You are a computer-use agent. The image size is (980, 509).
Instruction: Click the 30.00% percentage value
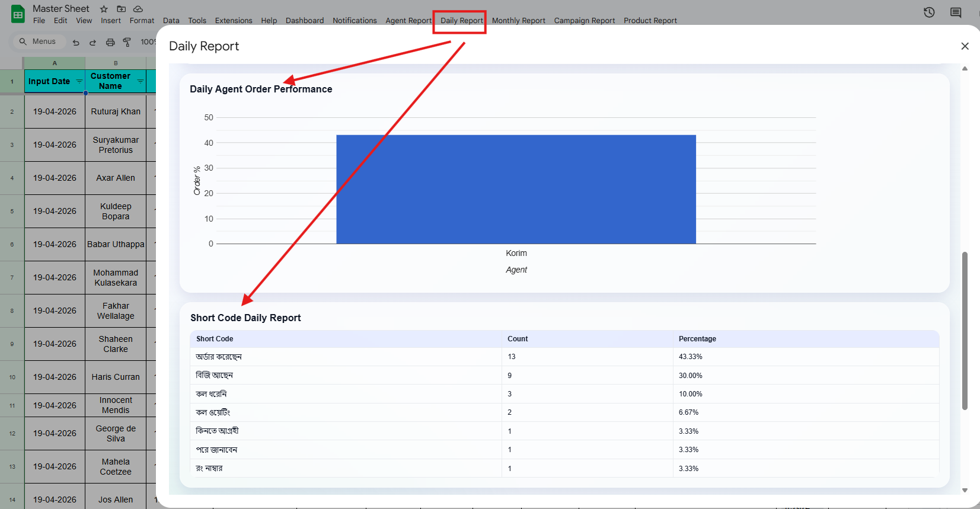pyautogui.click(x=690, y=376)
